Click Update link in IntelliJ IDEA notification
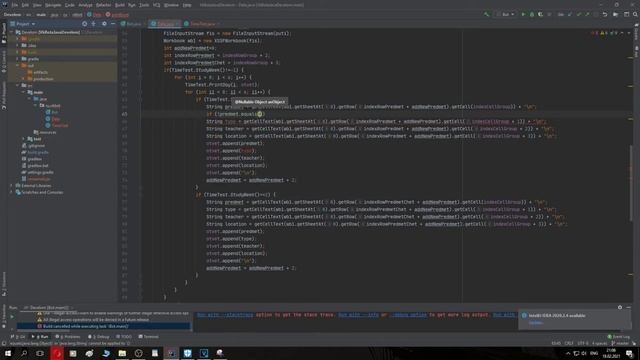This screenshot has height=360, width=640. [x=536, y=322]
